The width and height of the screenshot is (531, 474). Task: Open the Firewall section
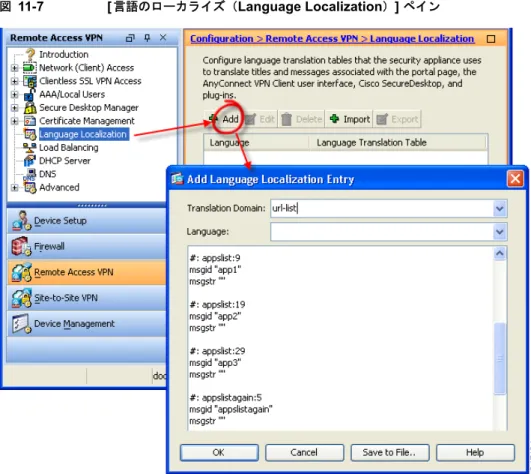click(x=86, y=246)
